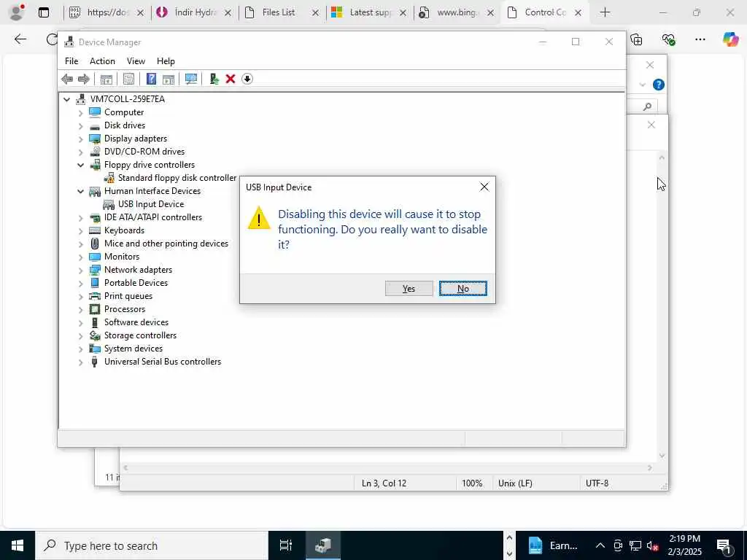This screenshot has height=560, width=747.
Task: Click the blue help question icon behind
Action: (x=659, y=85)
